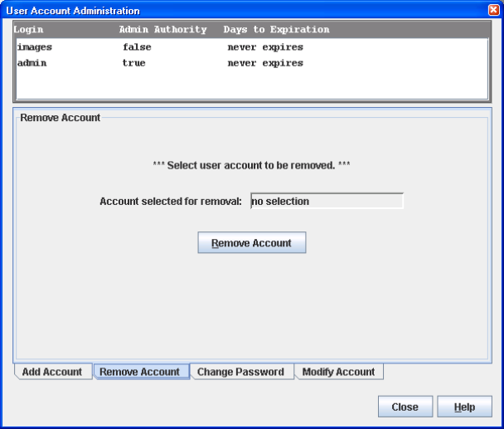The image size is (504, 429).
Task: Click the account selected for removal field
Action: click(327, 201)
